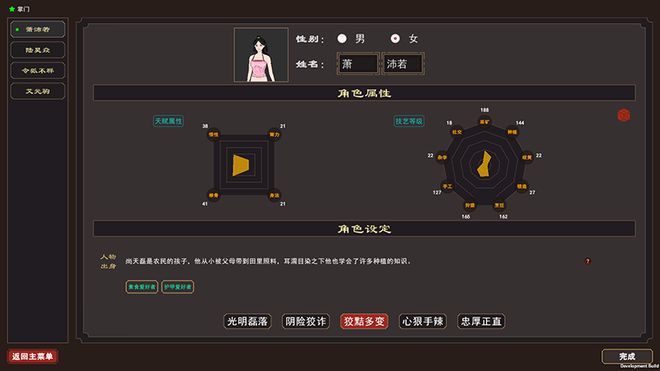Open the fourth character 艾天韵 entry

[38, 91]
